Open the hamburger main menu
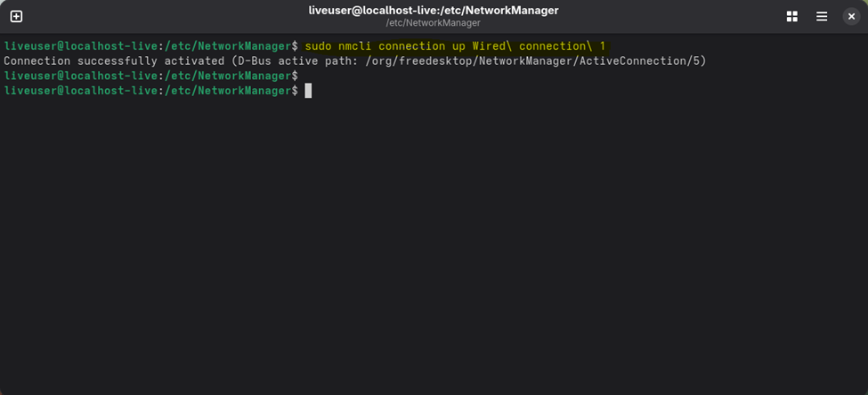Screen dimensions: 868x395 click(822, 16)
